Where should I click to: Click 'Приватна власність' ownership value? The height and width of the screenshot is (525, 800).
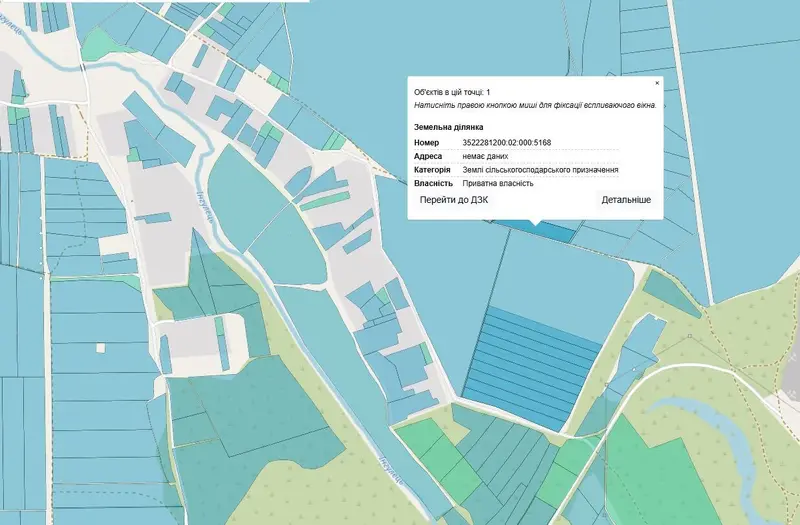click(x=498, y=183)
